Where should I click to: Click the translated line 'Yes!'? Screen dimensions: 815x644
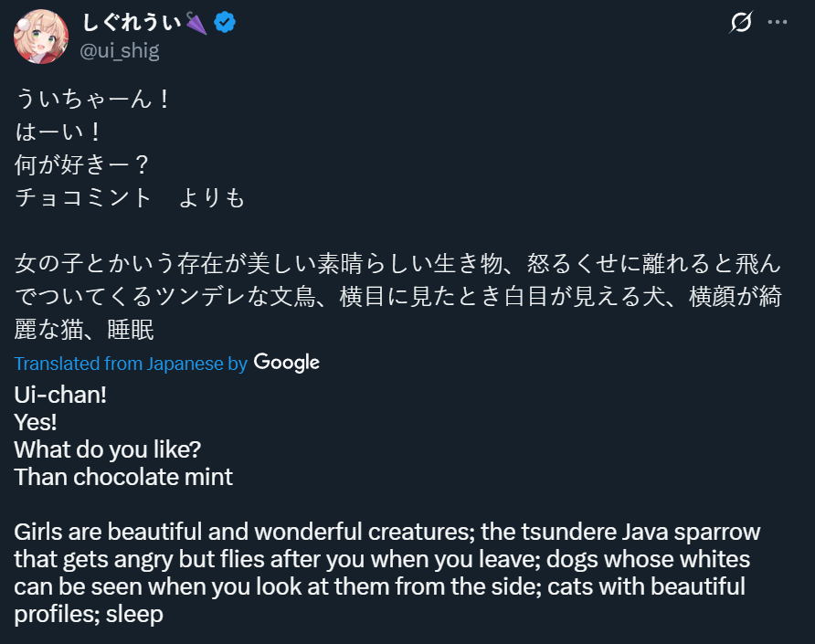[37, 422]
